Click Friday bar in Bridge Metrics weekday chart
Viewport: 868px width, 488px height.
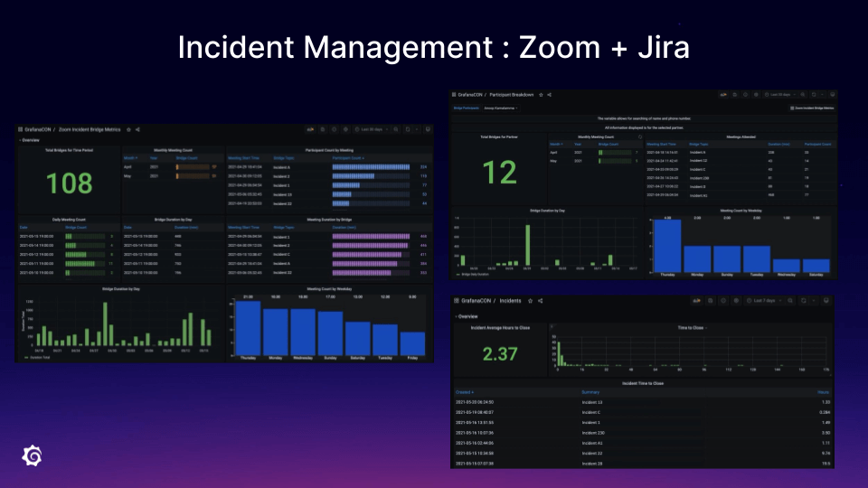coord(412,343)
